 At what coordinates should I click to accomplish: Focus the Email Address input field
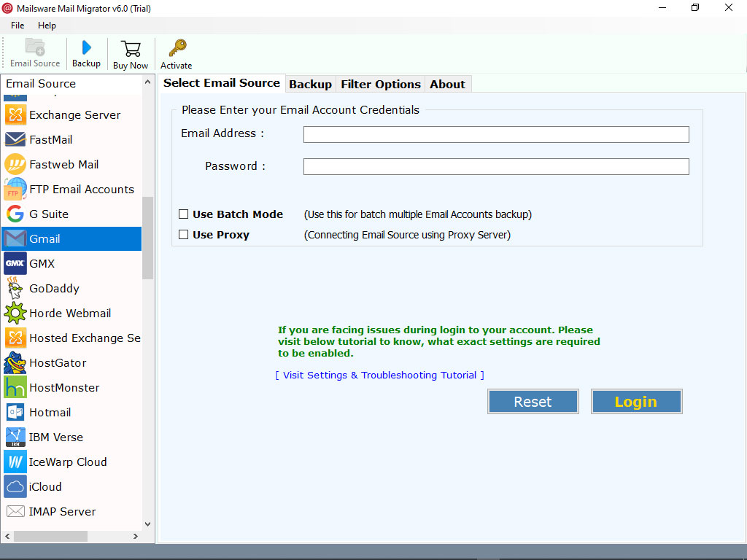click(x=496, y=134)
